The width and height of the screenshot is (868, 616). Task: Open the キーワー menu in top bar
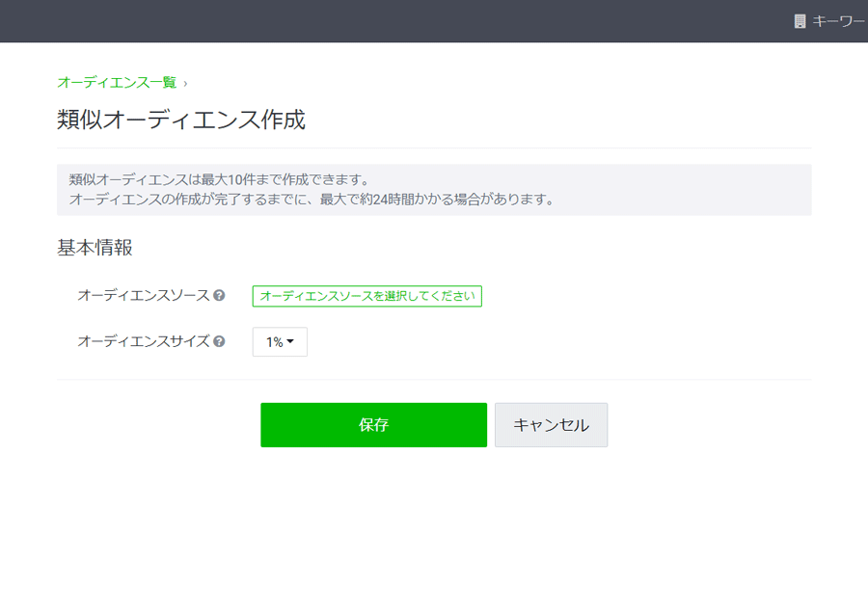(x=839, y=21)
